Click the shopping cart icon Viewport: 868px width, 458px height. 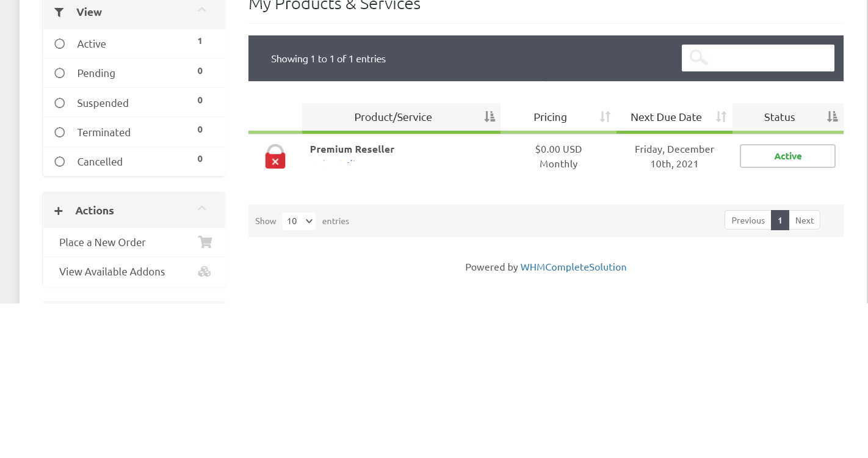[x=205, y=242]
